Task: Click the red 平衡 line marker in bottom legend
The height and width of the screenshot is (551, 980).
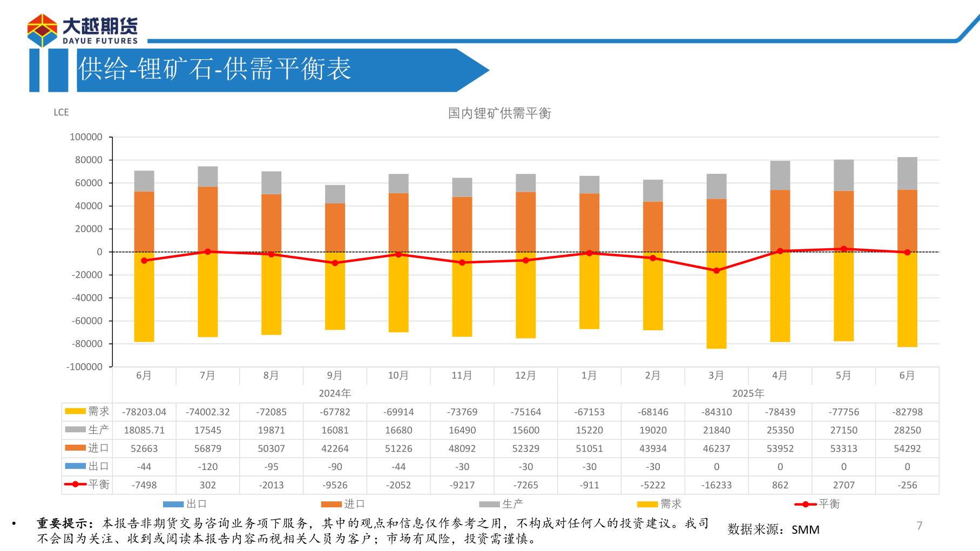Action: (x=805, y=504)
